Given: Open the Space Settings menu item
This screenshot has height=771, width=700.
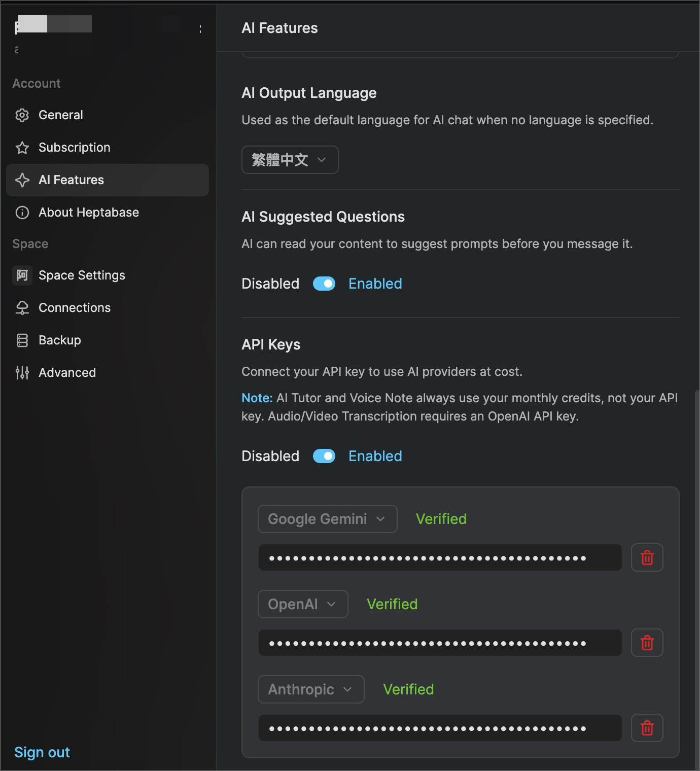Looking at the screenshot, I should 81,275.
